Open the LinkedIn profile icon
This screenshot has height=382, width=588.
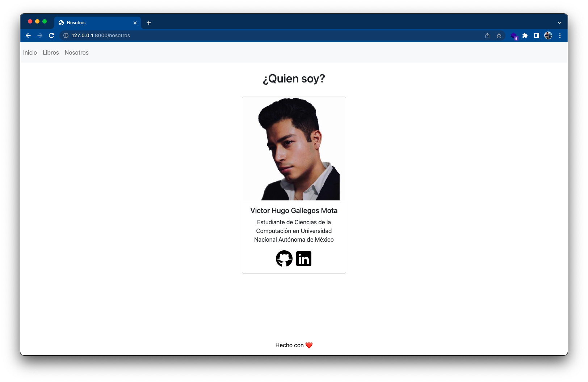coord(303,258)
